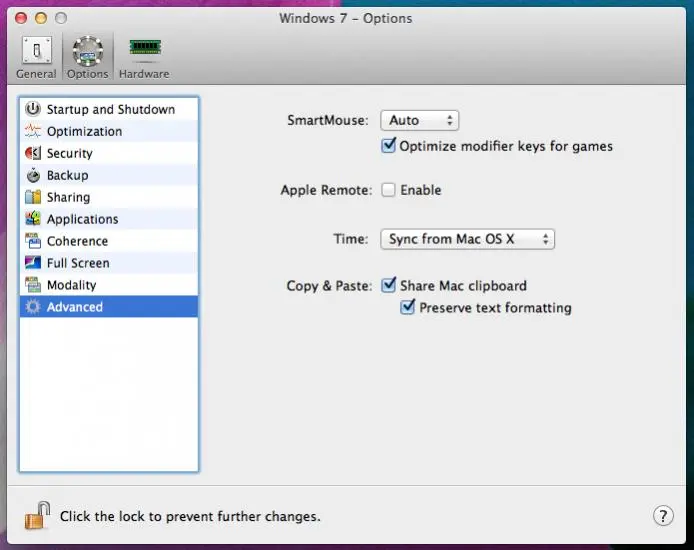694x550 pixels.
Task: Expand the SmartMouse Auto dropdown
Action: 419,120
